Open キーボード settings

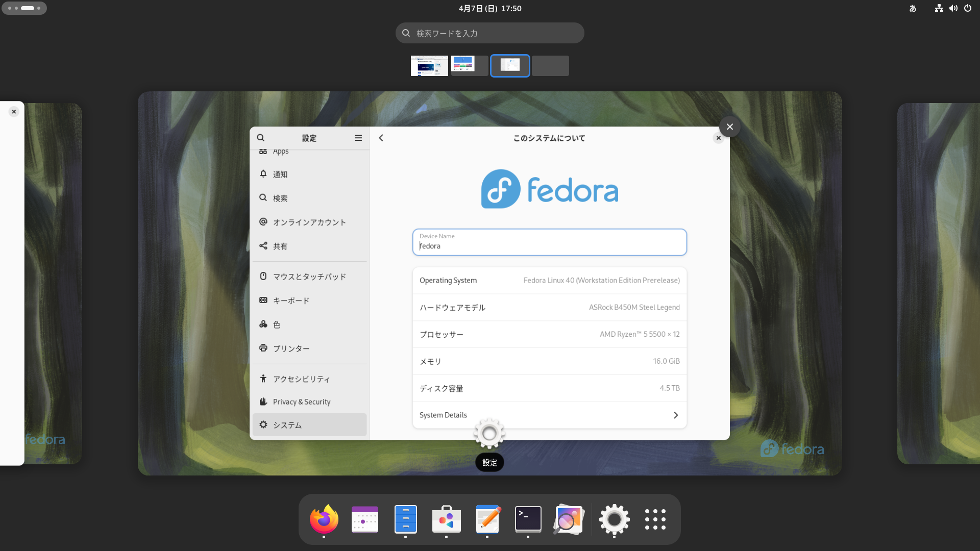(x=309, y=300)
